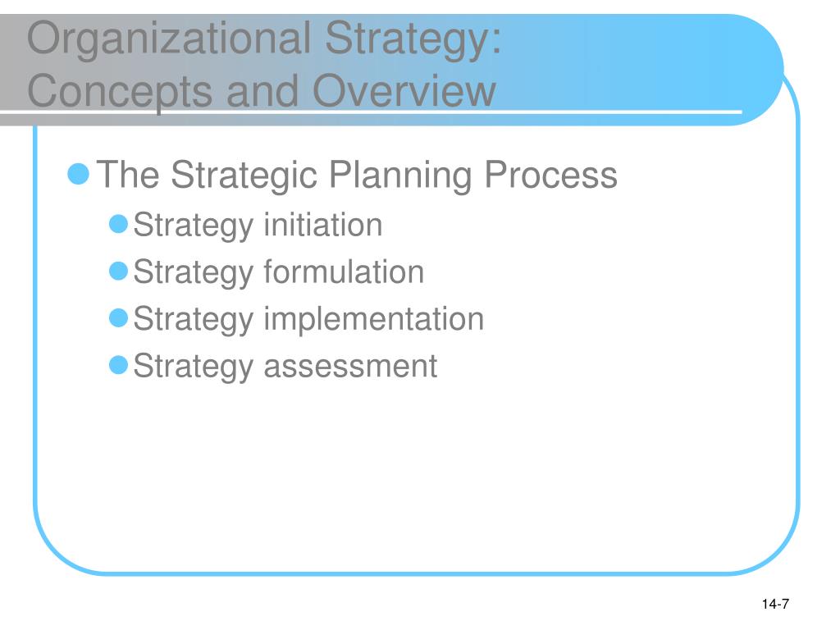Click the Strategy initiation text
Viewport: 840px width, 630px height.
click(x=258, y=225)
